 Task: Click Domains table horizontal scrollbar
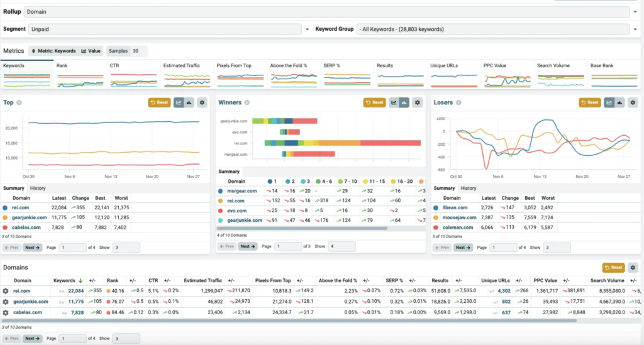[289, 320]
